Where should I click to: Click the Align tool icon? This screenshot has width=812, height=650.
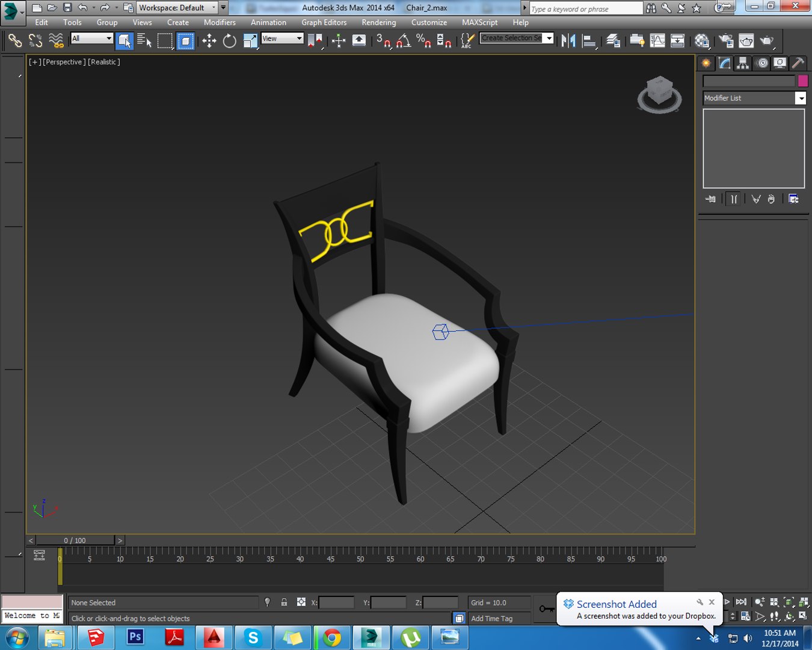pos(589,40)
